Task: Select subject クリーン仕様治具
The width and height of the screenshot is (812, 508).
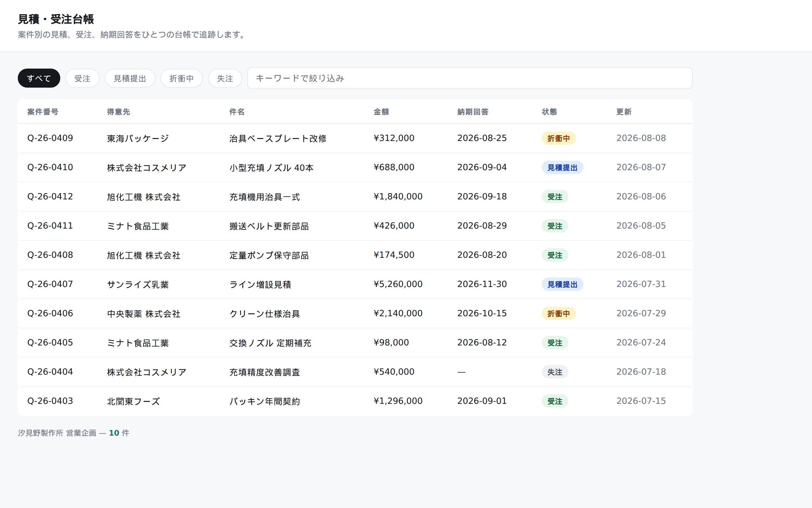Action: pyautogui.click(x=265, y=313)
